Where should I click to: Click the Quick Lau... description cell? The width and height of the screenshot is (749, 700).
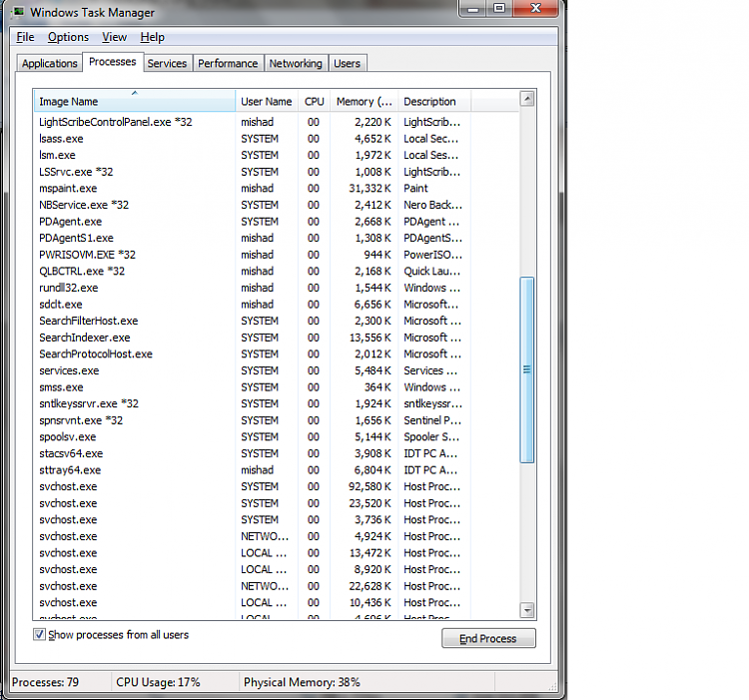(431, 272)
